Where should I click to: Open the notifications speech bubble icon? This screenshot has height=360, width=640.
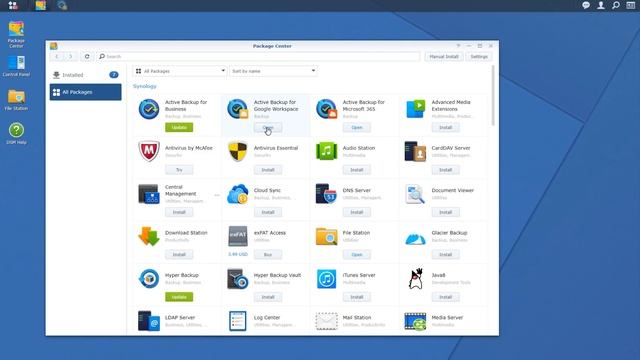tap(586, 5)
